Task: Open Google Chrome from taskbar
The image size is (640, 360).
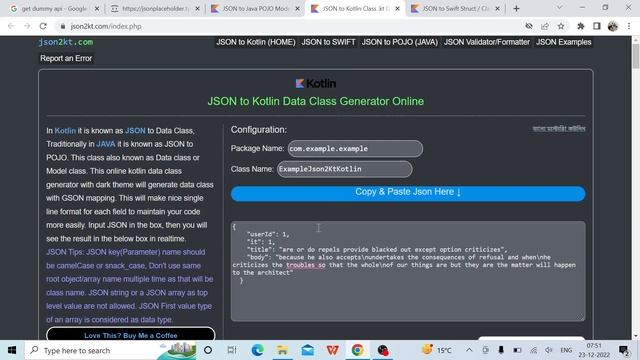Action: coord(358,350)
